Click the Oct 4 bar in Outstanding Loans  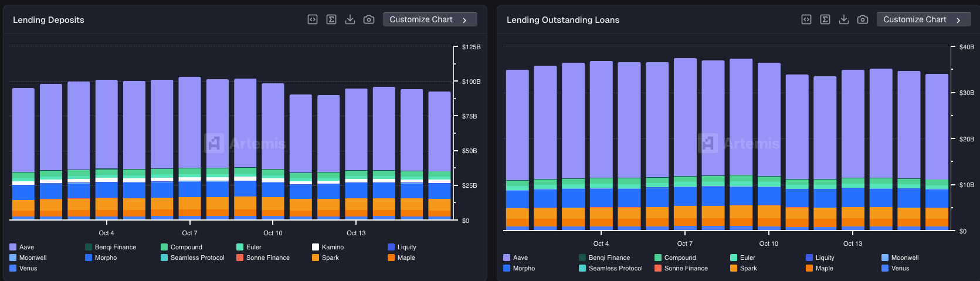(601, 145)
